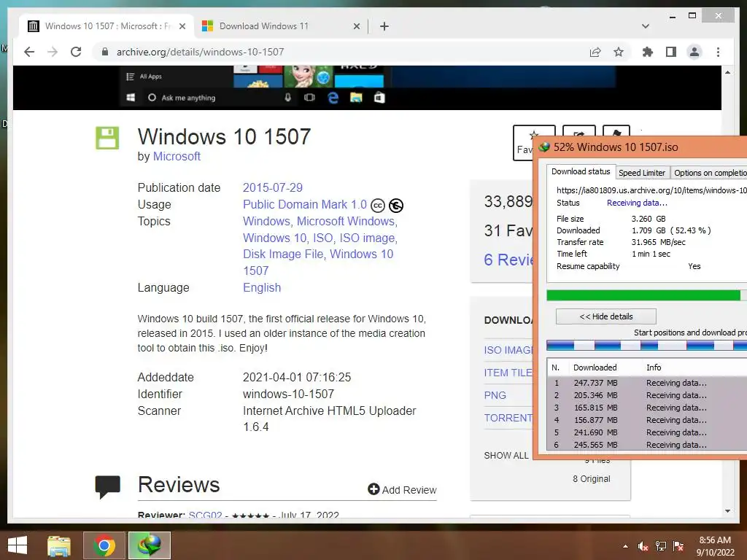Click the Flag button on archive page

tap(616, 131)
